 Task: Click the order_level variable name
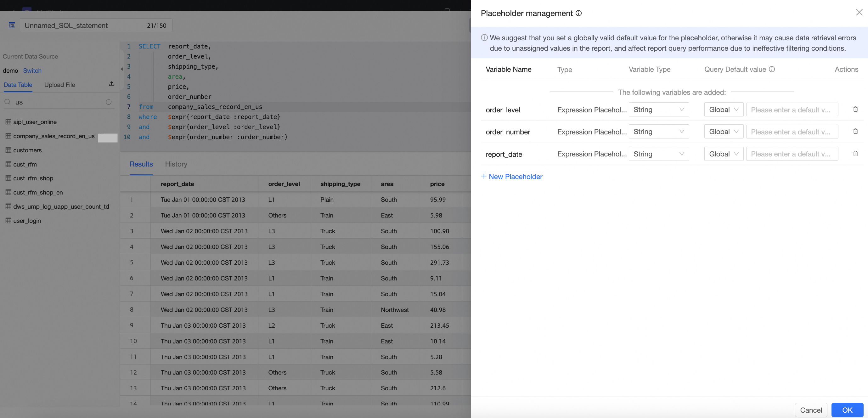pyautogui.click(x=503, y=110)
